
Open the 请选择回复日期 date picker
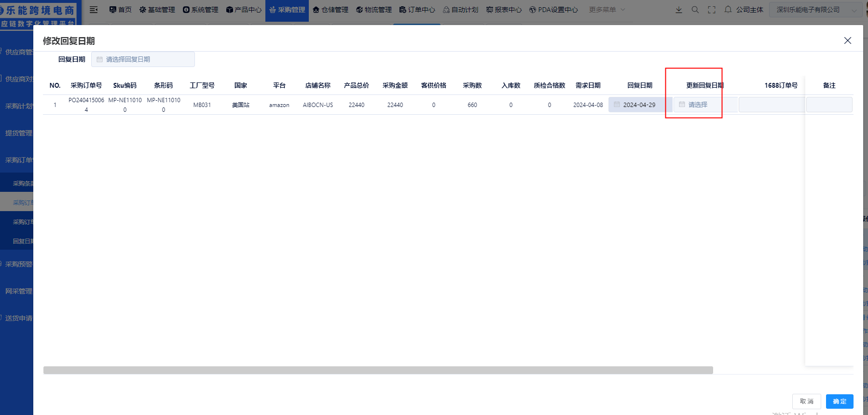point(143,59)
